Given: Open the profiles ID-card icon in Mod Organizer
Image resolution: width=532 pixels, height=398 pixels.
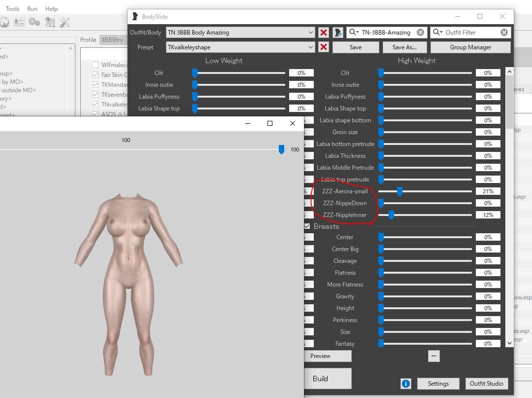Looking at the screenshot, I should coord(19,22).
